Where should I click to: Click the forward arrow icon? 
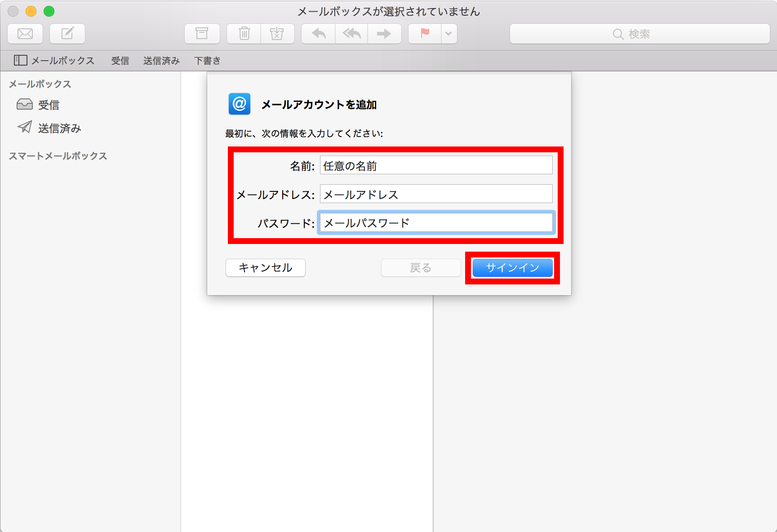[384, 34]
